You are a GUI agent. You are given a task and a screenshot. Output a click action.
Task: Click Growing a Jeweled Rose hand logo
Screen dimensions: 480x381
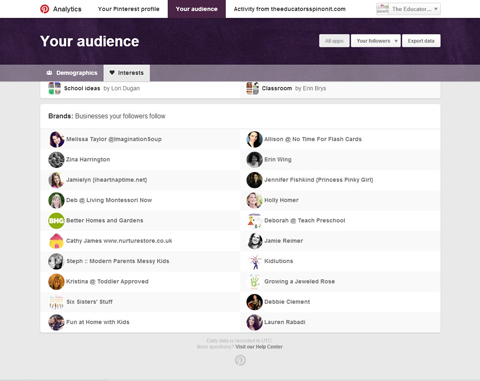[x=254, y=282]
